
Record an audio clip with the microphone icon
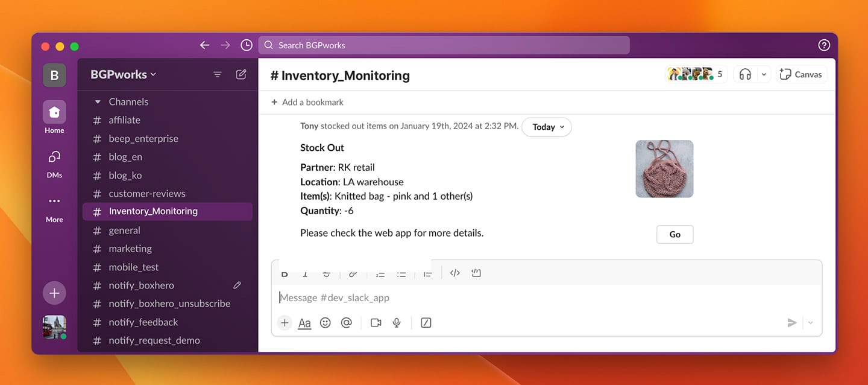396,322
